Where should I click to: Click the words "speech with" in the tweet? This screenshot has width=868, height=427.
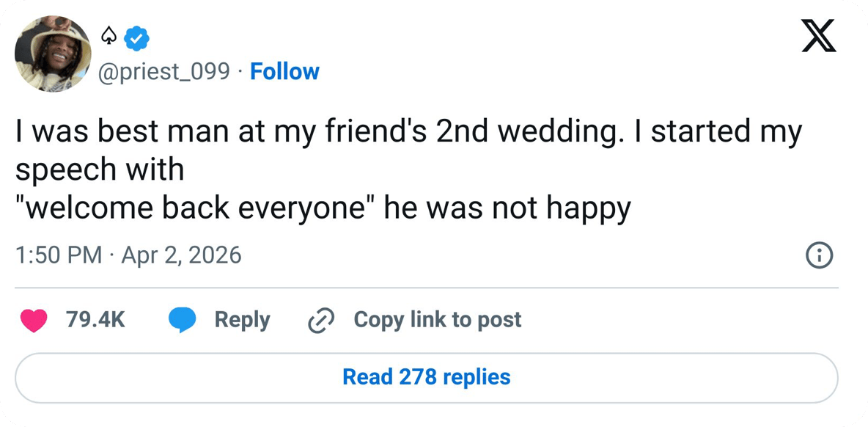pyautogui.click(x=99, y=170)
